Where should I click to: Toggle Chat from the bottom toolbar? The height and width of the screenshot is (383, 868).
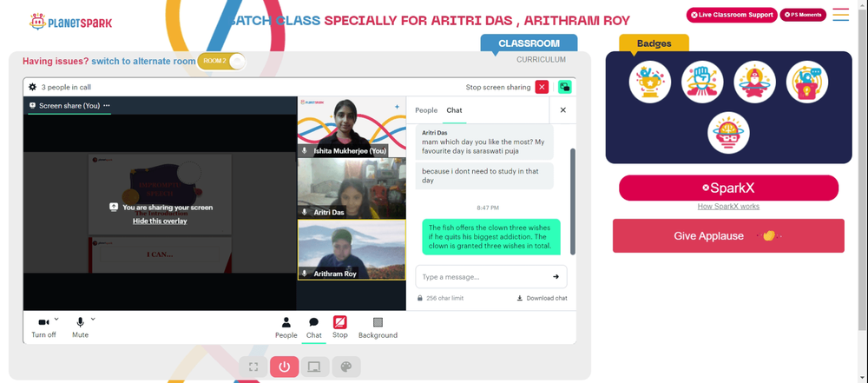(x=314, y=328)
